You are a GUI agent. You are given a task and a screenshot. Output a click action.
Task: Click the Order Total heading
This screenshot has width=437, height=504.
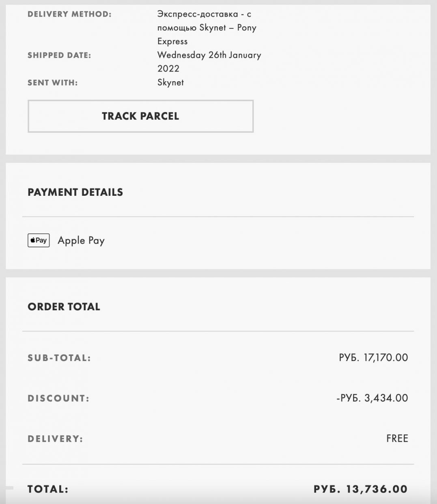click(64, 307)
